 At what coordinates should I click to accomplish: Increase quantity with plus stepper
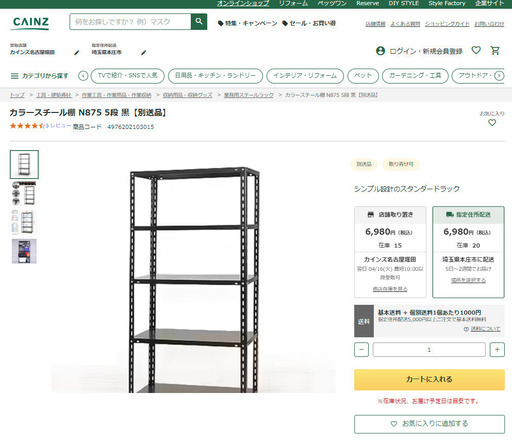click(497, 350)
